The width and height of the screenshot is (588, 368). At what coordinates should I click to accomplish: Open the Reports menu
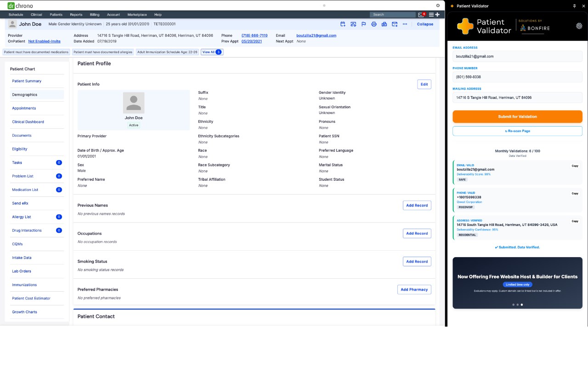click(76, 15)
